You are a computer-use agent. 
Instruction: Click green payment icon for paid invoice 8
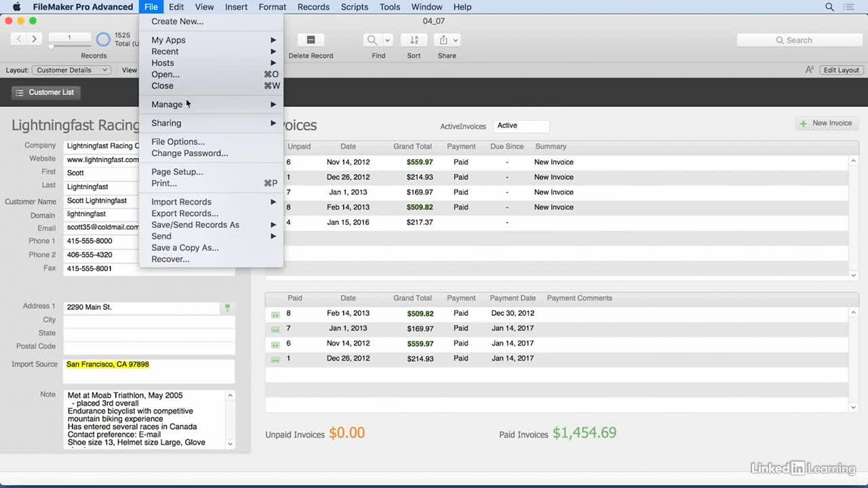[275, 314]
